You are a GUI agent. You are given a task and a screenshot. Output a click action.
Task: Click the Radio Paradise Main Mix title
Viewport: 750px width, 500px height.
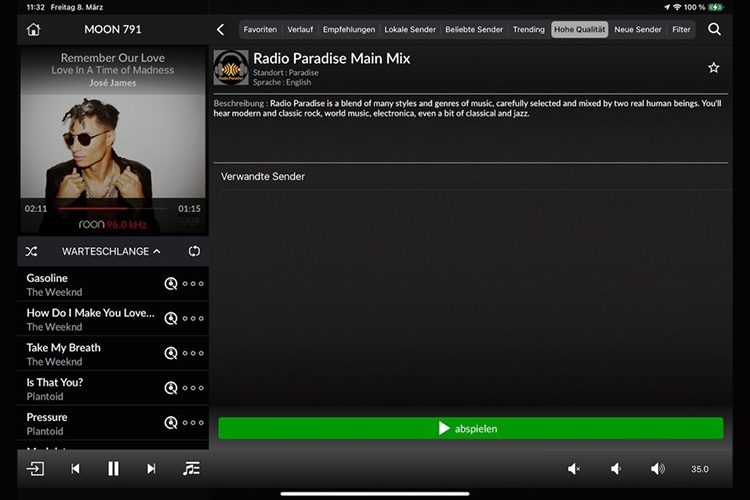[331, 58]
